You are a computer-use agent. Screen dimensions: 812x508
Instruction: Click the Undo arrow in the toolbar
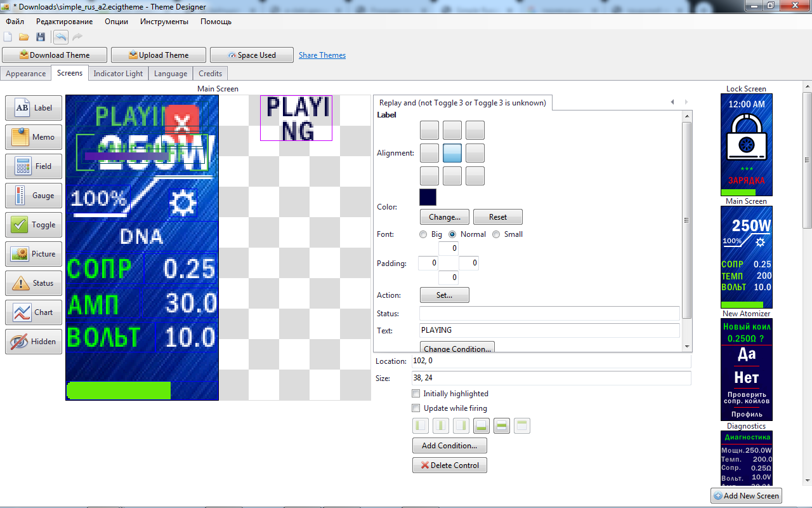click(60, 37)
